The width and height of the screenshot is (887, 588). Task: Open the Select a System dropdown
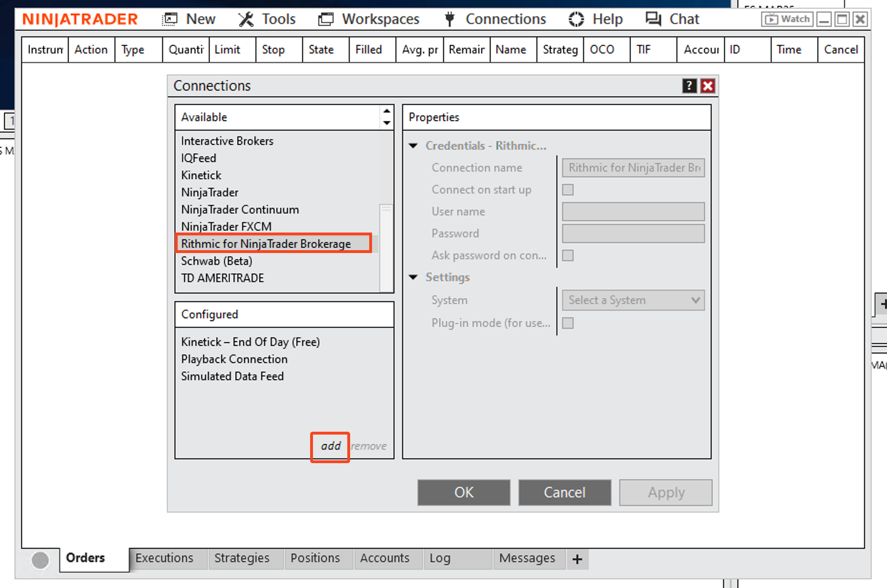(633, 300)
